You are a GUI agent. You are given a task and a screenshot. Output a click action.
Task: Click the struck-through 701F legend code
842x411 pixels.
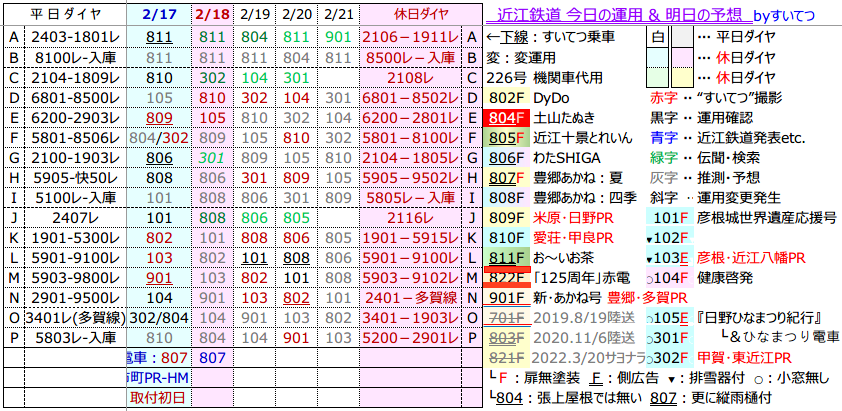[x=507, y=319]
